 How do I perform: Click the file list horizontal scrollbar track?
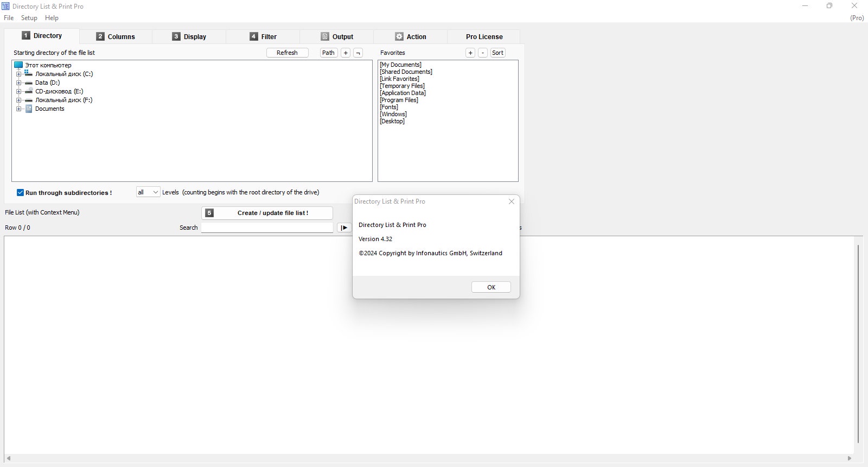click(x=429, y=459)
